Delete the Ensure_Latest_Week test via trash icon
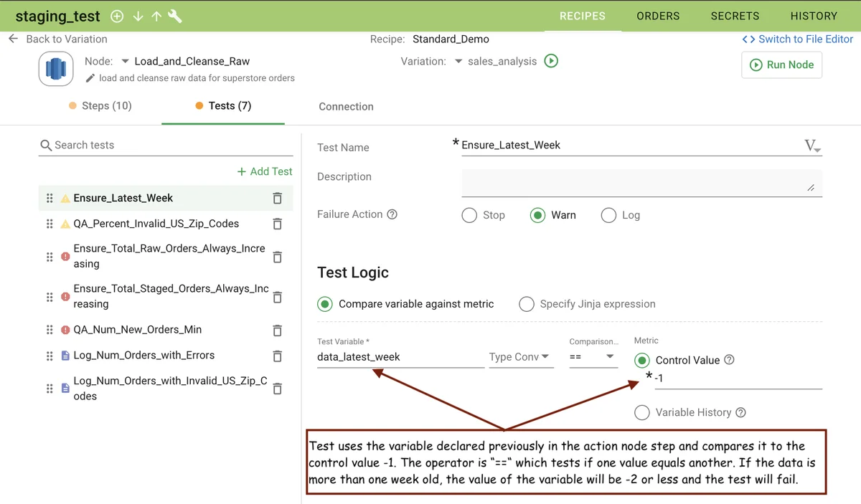Viewport: 861px width, 504px height. click(x=277, y=199)
